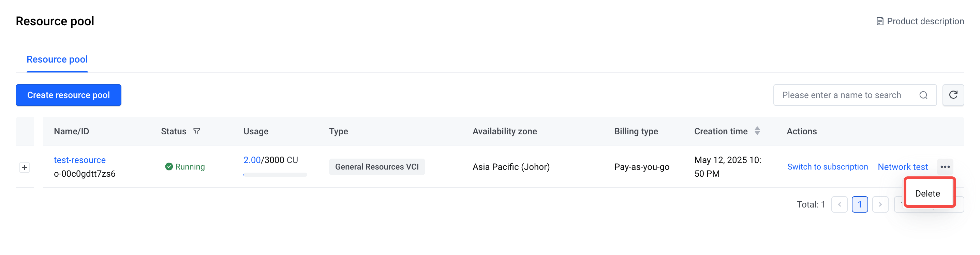Click the Network test link
Screen dimensions: 980x255
[x=902, y=166]
